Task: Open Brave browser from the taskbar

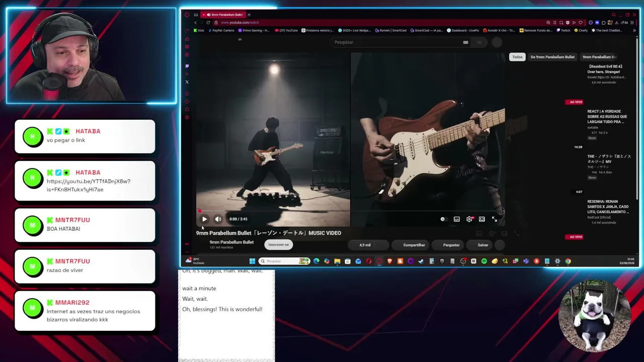Action: 389,261
